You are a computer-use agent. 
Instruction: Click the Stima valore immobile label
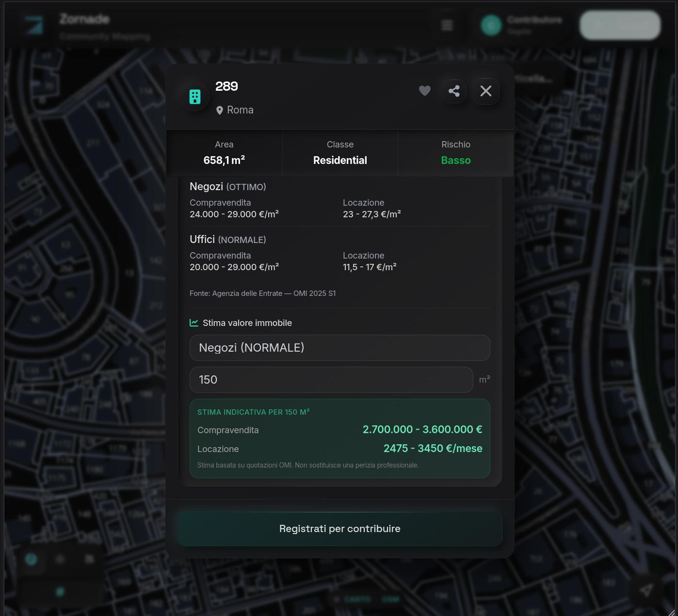(x=247, y=323)
